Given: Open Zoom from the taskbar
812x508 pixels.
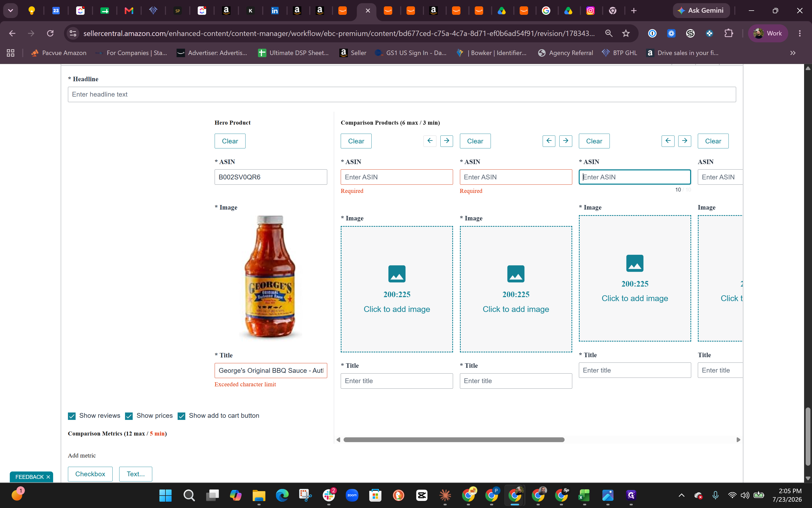Looking at the screenshot, I should [352, 495].
